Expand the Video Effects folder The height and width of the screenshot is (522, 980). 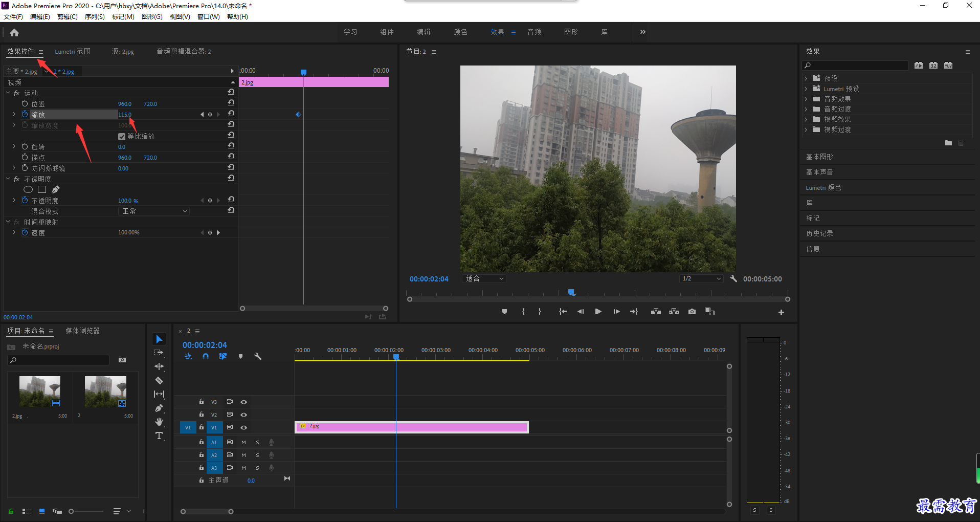coord(806,119)
